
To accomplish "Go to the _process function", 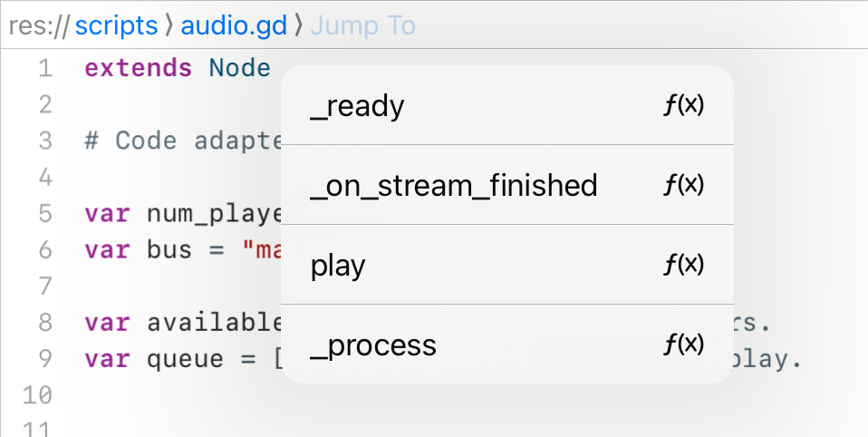I will [507, 344].
